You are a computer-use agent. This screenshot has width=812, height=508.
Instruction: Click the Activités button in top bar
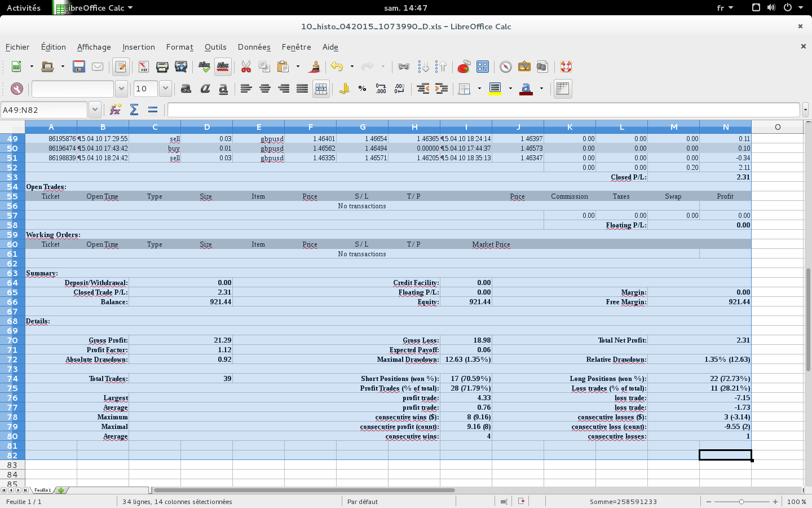pos(24,8)
